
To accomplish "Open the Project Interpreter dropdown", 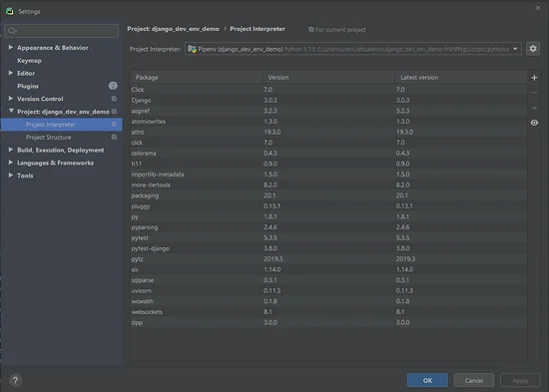I will pyautogui.click(x=353, y=49).
